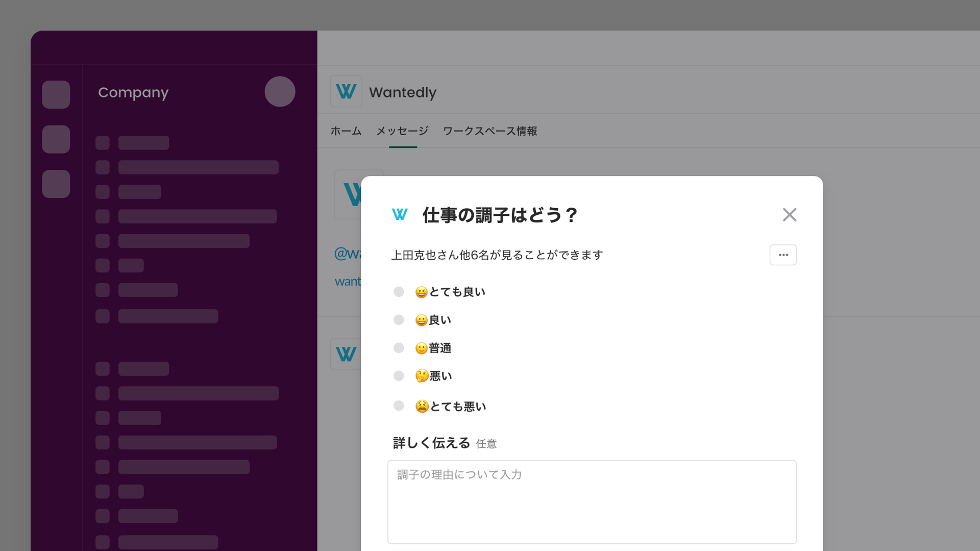Image resolution: width=980 pixels, height=551 pixels.
Task: Choose the 普通 radio option
Action: [x=399, y=347]
